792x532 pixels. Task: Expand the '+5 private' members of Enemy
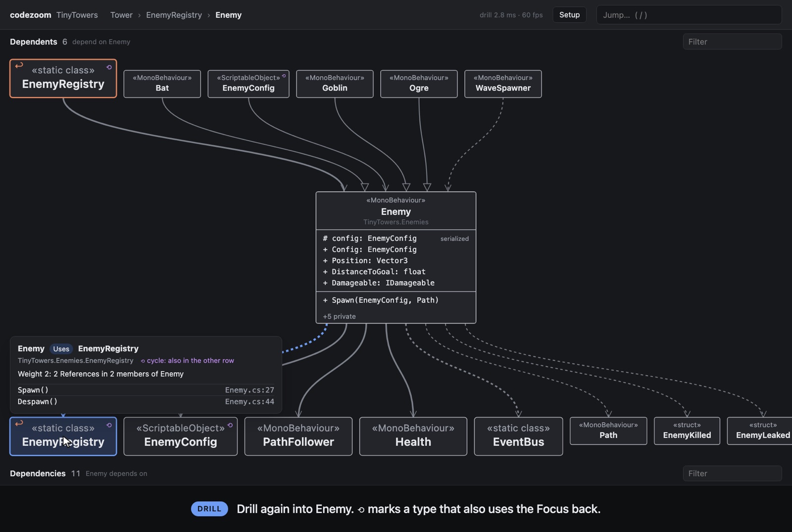340,316
